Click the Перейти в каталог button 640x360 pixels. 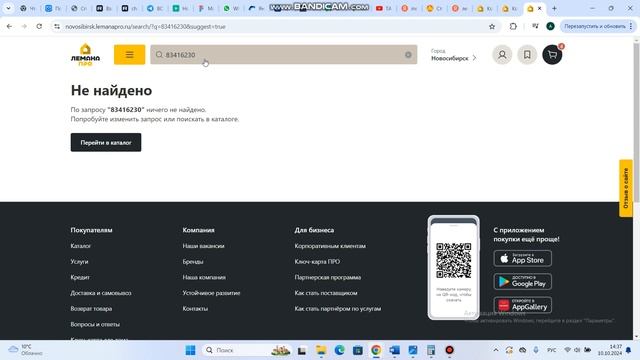(x=106, y=142)
